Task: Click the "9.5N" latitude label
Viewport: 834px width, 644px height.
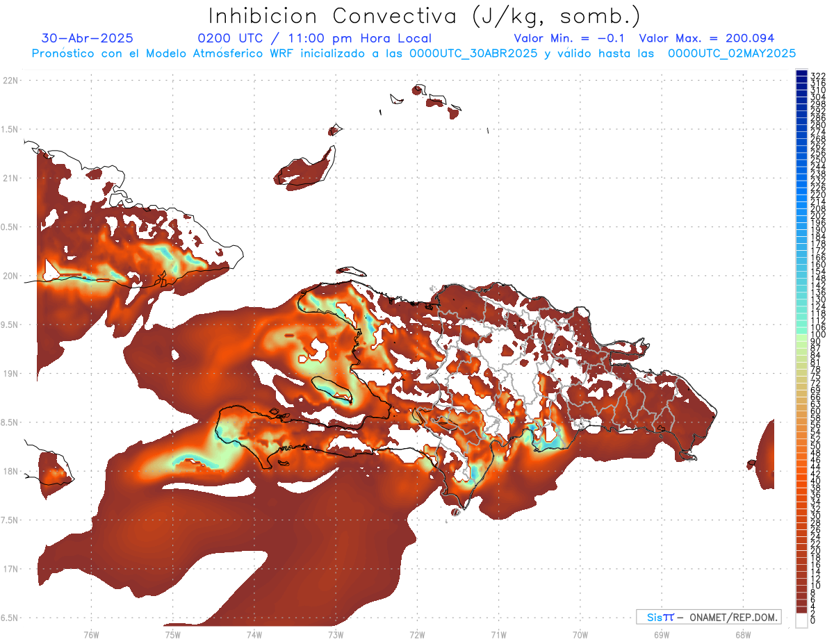Action: tap(10, 324)
